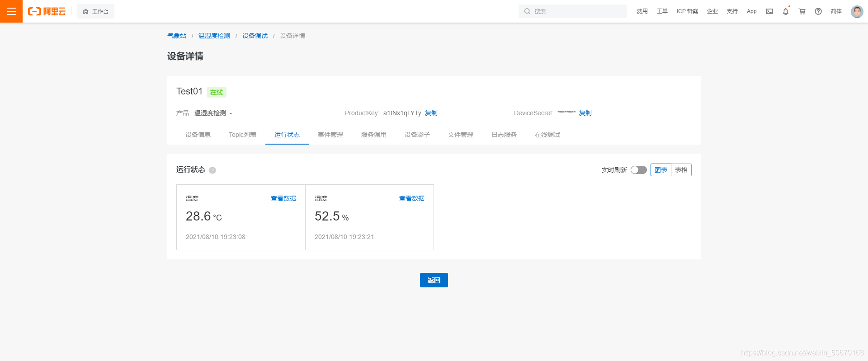Image resolution: width=868 pixels, height=361 pixels.
Task: Go to 设备调试 breadcrumb
Action: tap(255, 36)
